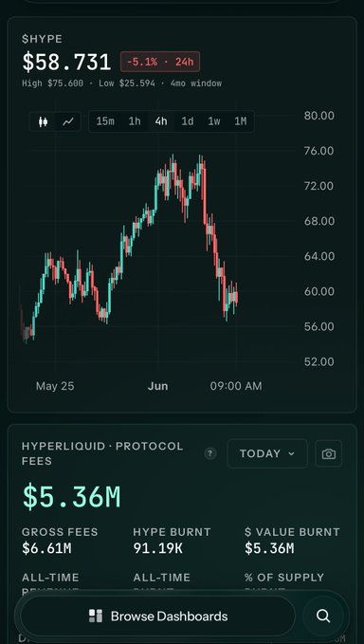Click the 09:00 AM time axis label
364x644 pixels.
(x=236, y=386)
